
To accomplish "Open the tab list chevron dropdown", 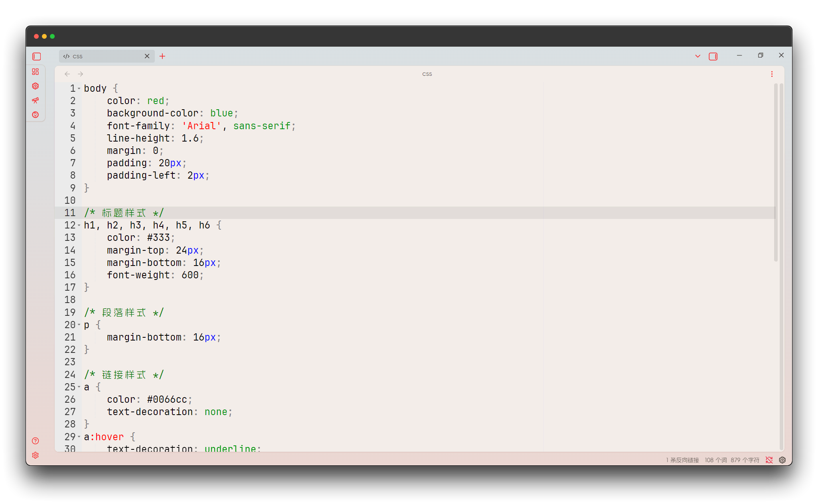I will pyautogui.click(x=697, y=56).
